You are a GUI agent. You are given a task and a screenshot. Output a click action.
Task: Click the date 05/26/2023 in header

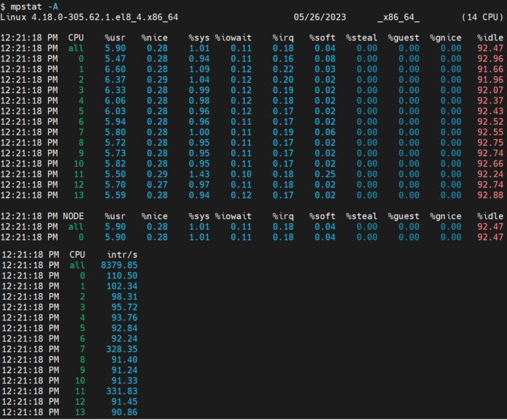[x=320, y=16]
